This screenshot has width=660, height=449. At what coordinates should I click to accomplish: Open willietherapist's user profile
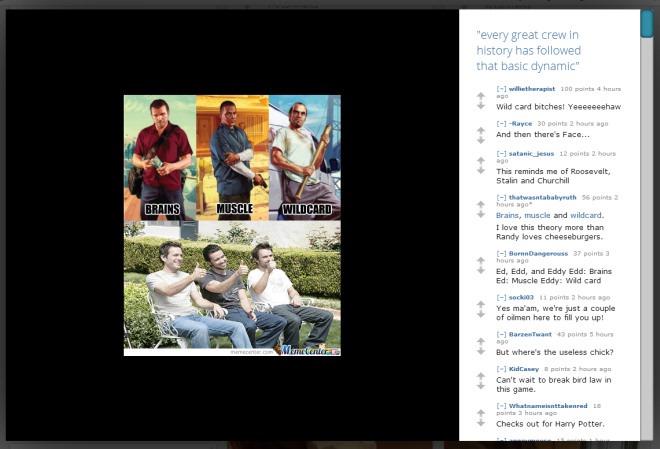pyautogui.click(x=532, y=89)
